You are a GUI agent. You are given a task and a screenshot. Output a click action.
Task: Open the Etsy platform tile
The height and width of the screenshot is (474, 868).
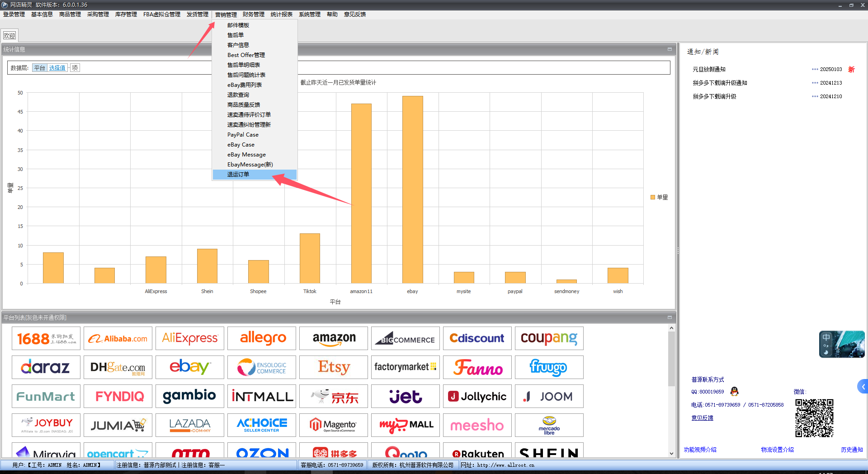point(334,367)
